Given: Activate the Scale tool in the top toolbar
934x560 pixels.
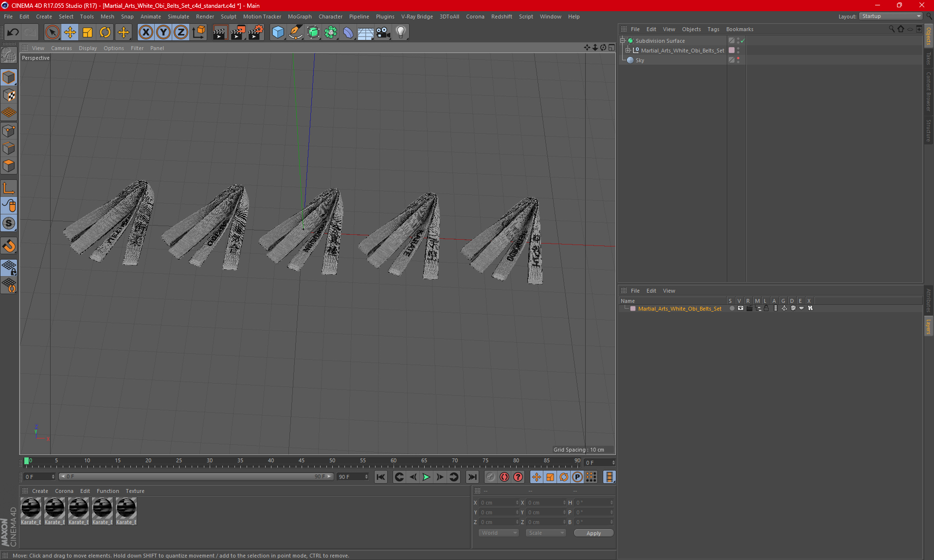Looking at the screenshot, I should click(88, 32).
